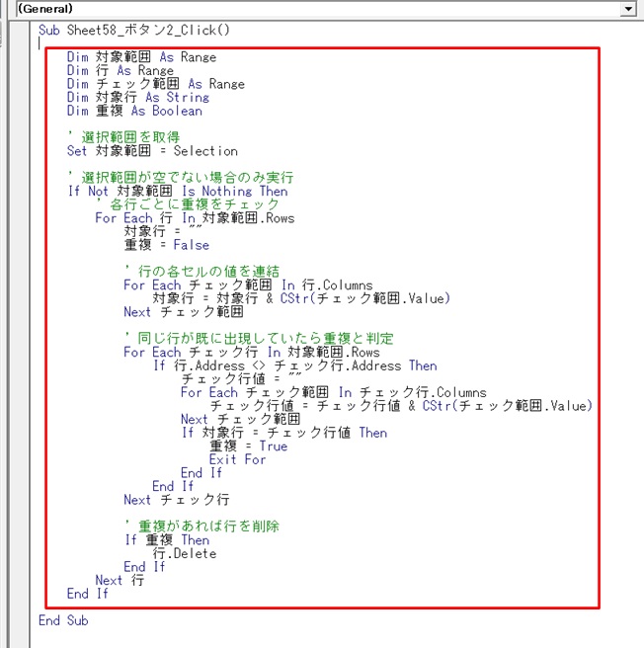This screenshot has height=648, width=644.
Task: Click the 'Set 対象範囲 = Selection' line
Action: pos(152,151)
